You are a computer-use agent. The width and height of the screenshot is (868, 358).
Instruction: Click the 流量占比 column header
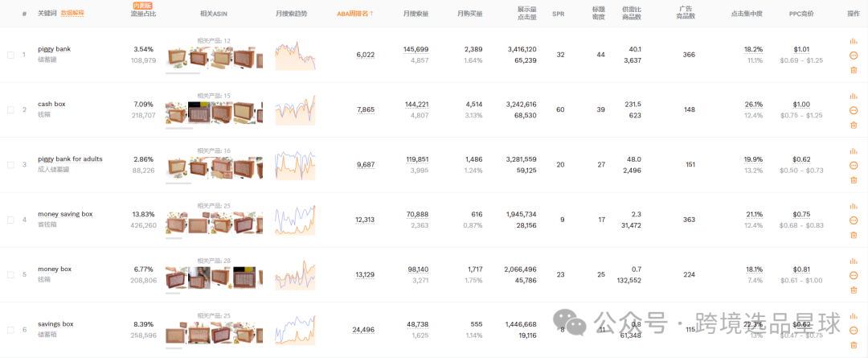click(x=143, y=14)
